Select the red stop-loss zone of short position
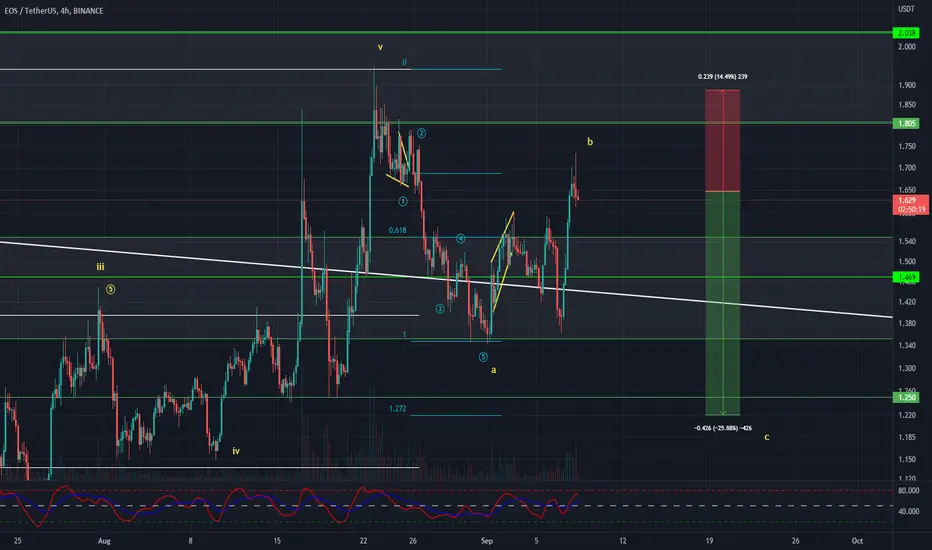This screenshot has width=932, height=550. click(723, 141)
